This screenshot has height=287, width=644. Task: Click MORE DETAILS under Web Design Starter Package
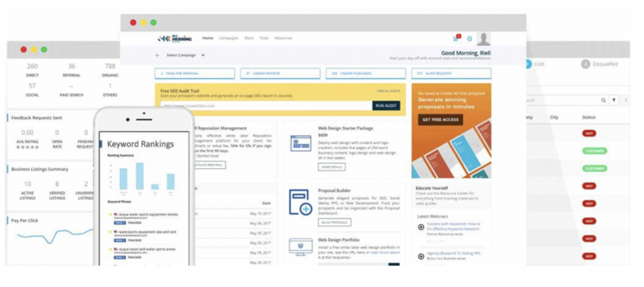click(331, 167)
